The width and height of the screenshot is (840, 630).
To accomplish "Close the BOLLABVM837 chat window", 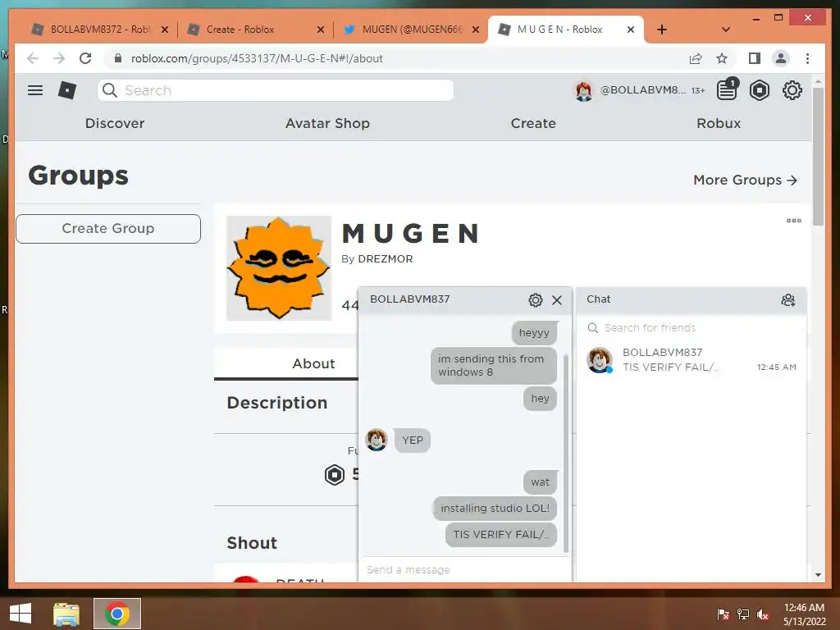I will (x=557, y=300).
